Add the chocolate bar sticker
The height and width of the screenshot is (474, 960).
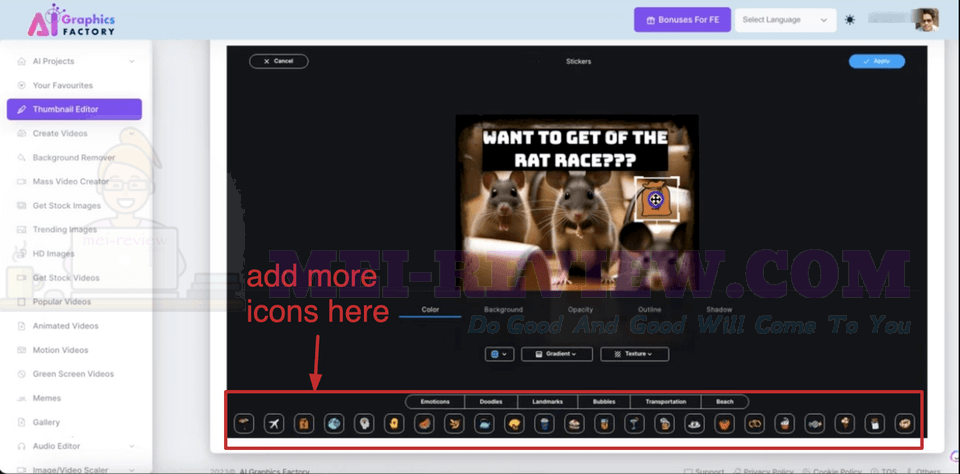click(x=874, y=423)
